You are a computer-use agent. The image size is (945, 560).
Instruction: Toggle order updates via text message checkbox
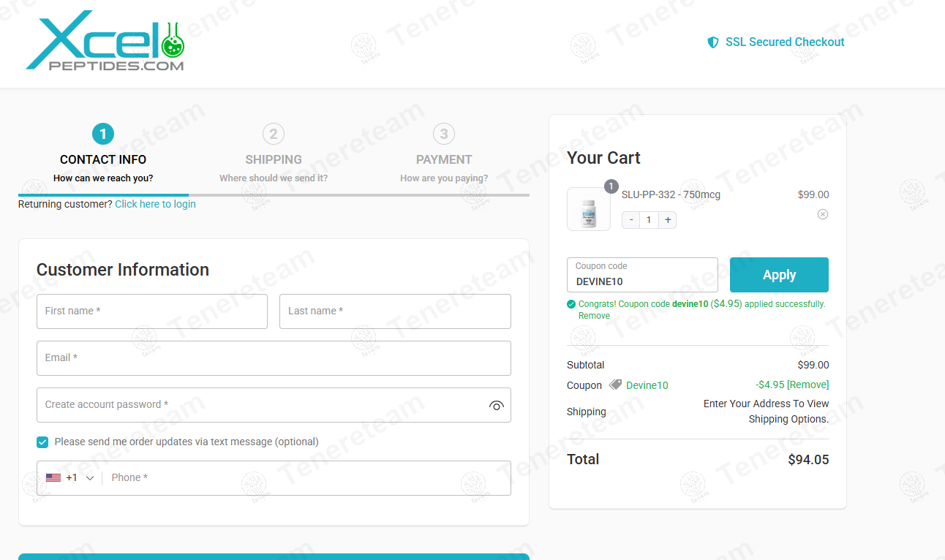pyautogui.click(x=42, y=442)
